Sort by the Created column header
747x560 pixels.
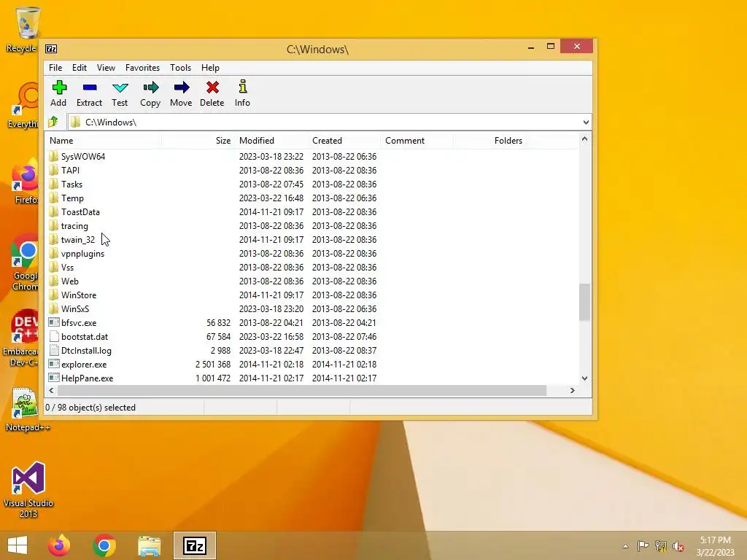(x=344, y=141)
